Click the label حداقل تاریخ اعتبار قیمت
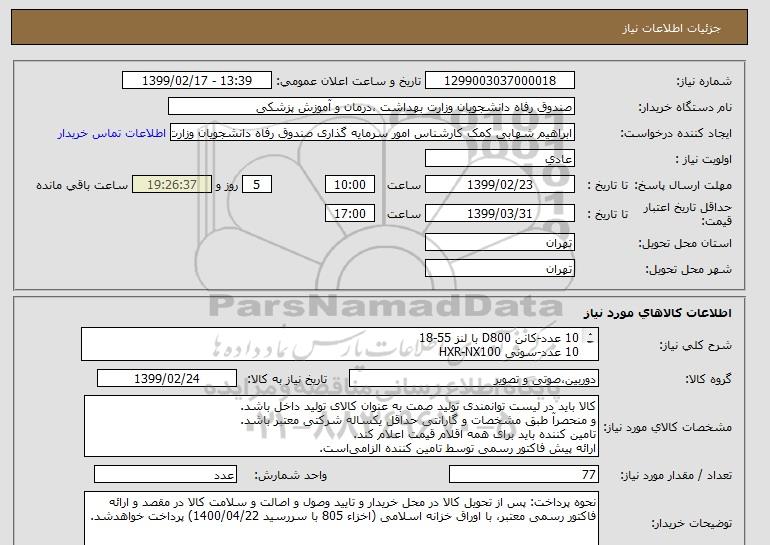This screenshot has width=770, height=545. [x=688, y=214]
